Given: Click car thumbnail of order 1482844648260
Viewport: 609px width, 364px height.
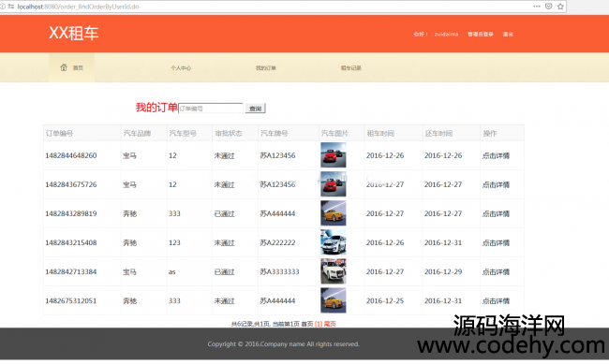Looking at the screenshot, I should [x=334, y=155].
